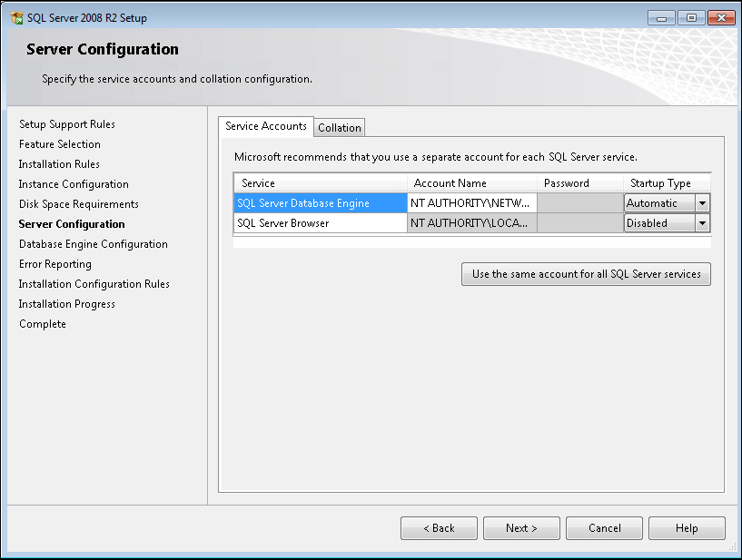Open Startup Type dropdown for Database Engine
742x560 pixels.
click(702, 203)
